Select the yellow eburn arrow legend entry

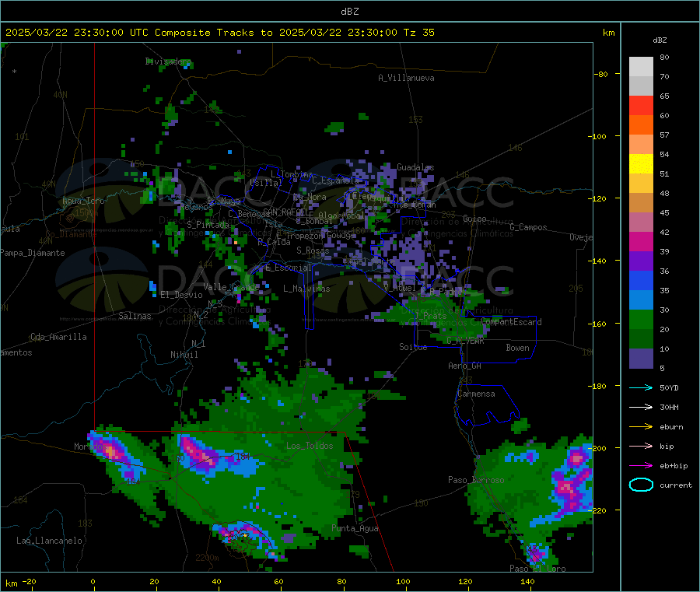point(641,427)
